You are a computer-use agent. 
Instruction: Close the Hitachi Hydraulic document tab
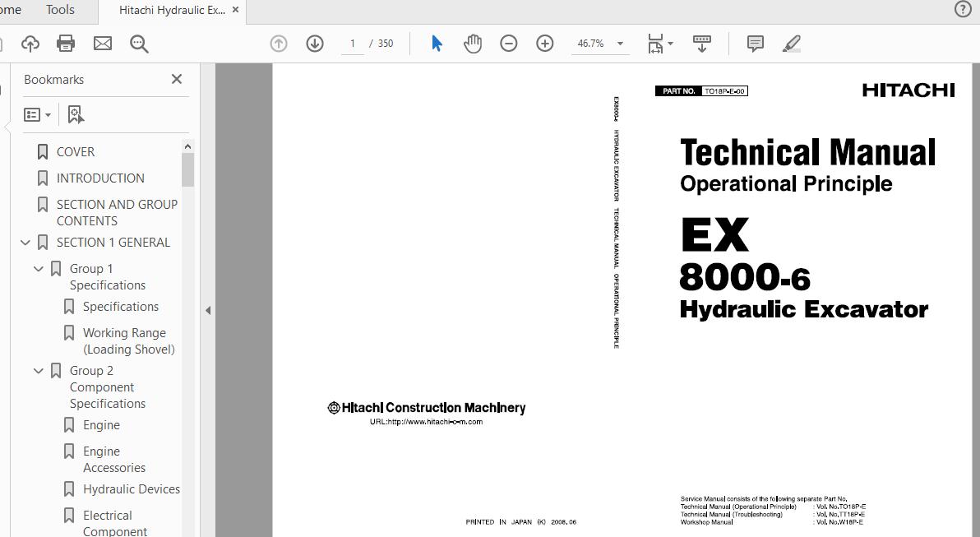(x=235, y=10)
